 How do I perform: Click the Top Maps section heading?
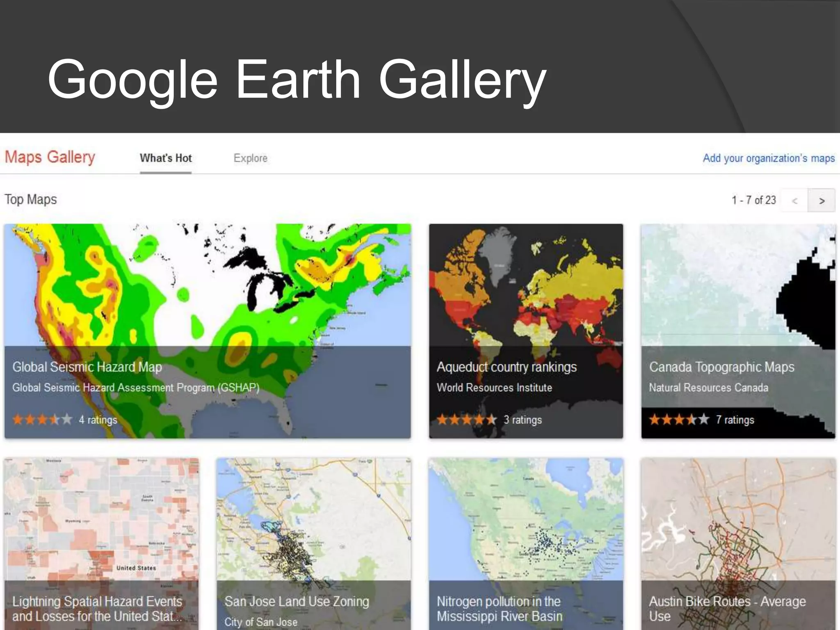[31, 200]
